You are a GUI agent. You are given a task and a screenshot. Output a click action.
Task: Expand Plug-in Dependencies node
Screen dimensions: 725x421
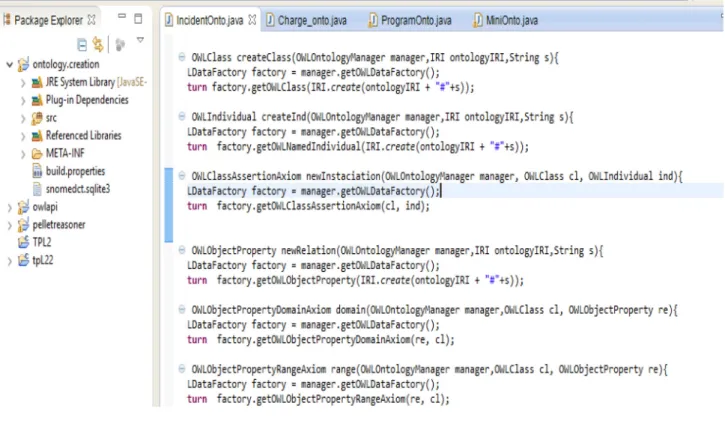point(23,101)
